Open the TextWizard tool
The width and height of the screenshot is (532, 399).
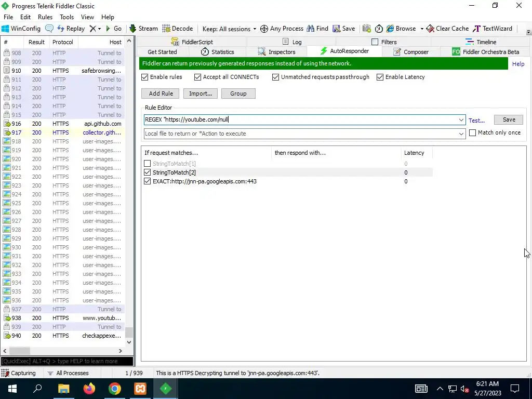point(493,29)
